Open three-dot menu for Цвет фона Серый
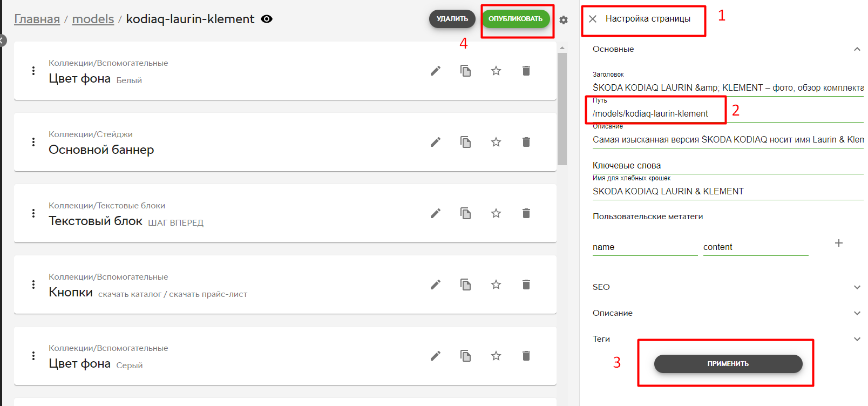868x406 pixels. pyautogui.click(x=33, y=356)
